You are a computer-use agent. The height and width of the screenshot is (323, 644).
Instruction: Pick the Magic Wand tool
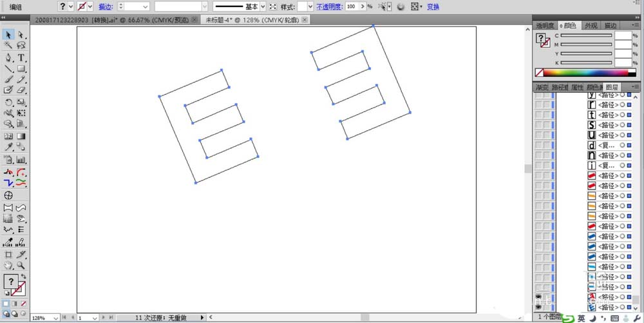pyautogui.click(x=8, y=45)
